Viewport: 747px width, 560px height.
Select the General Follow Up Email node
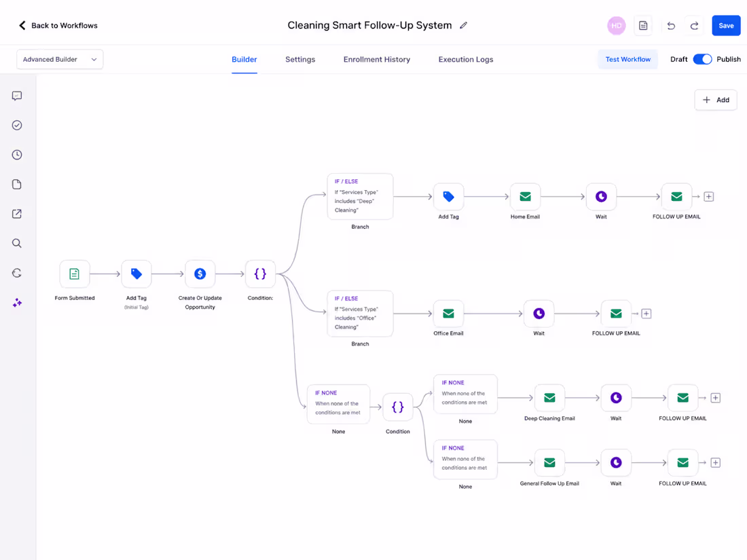tap(550, 462)
